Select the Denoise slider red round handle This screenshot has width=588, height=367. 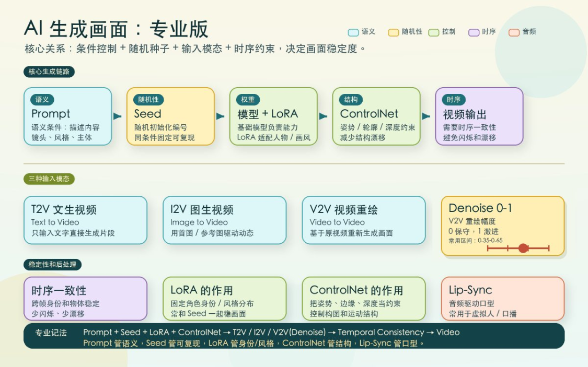point(523,248)
